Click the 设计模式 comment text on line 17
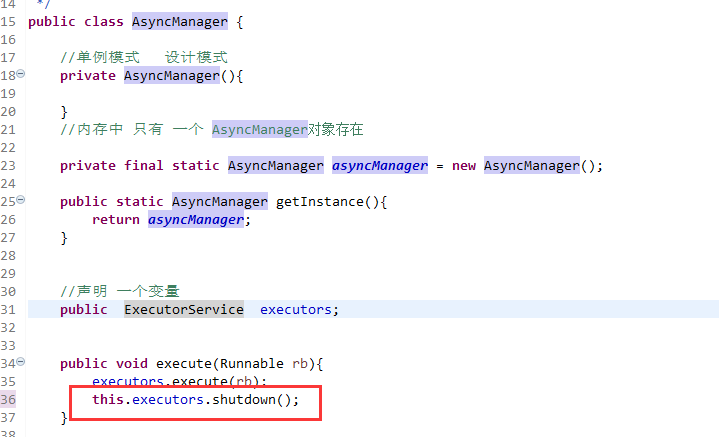 point(196,57)
